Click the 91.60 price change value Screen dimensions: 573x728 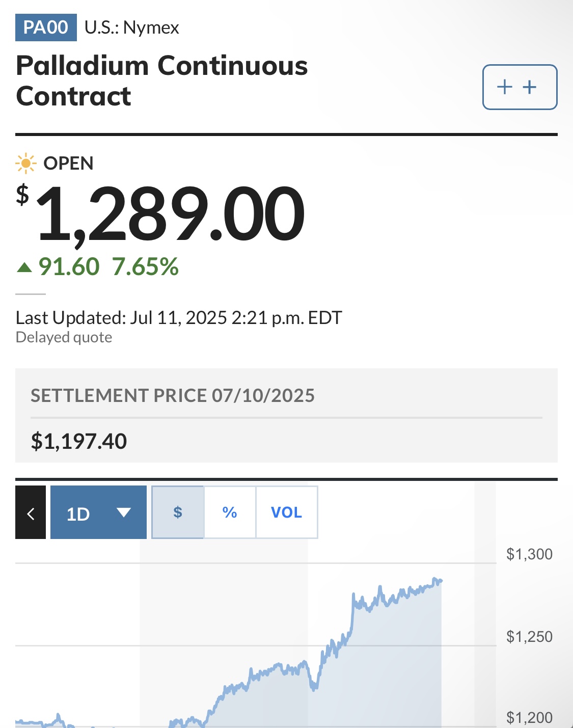[69, 267]
